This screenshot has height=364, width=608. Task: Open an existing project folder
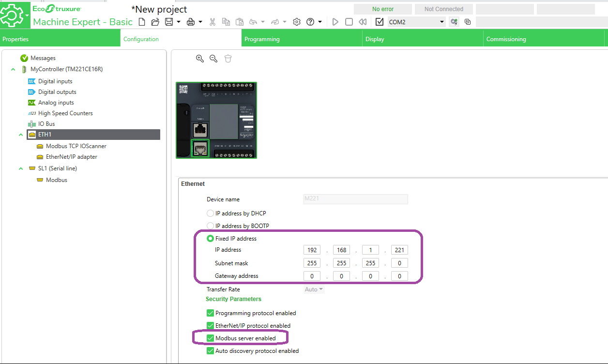pyautogui.click(x=155, y=22)
